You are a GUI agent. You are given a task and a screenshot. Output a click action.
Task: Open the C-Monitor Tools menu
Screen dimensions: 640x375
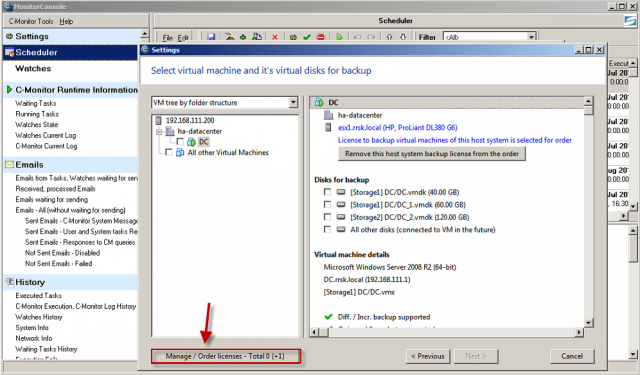pos(31,21)
